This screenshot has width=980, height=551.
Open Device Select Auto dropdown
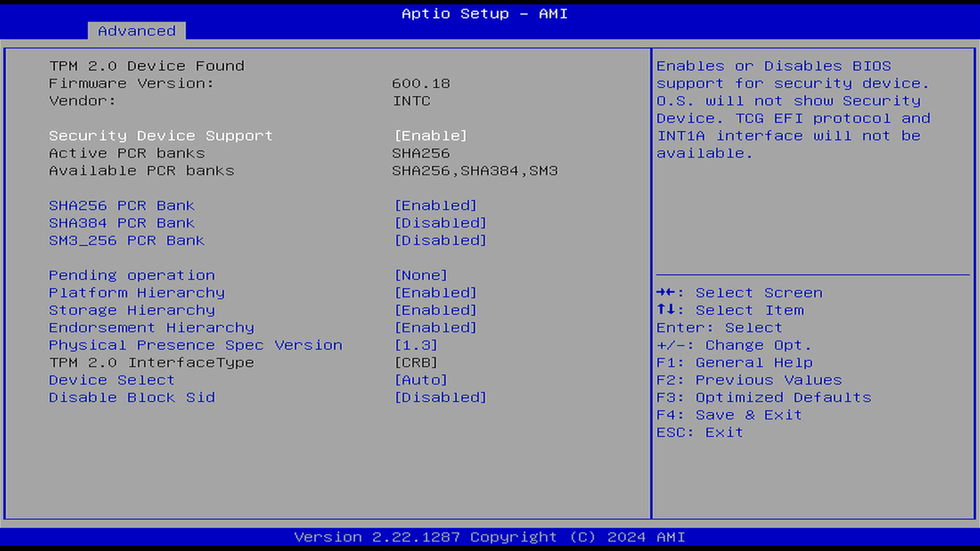tap(421, 380)
